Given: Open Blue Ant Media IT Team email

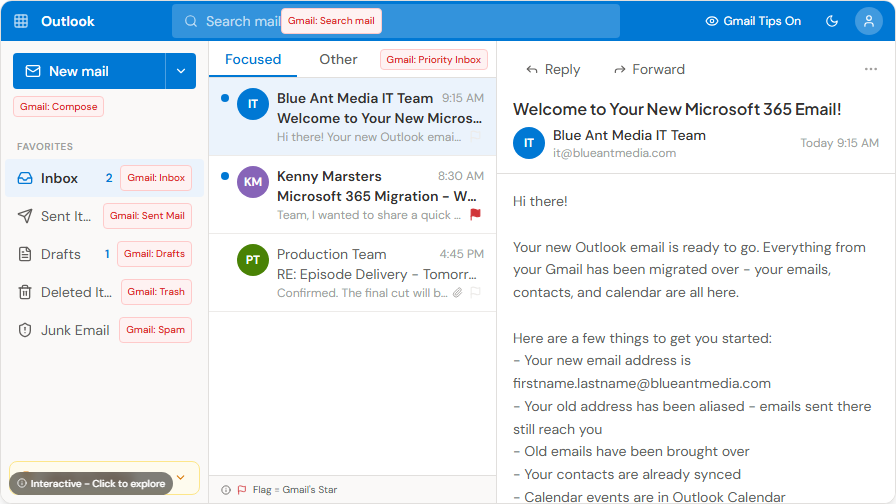Looking at the screenshot, I should pyautogui.click(x=353, y=117).
